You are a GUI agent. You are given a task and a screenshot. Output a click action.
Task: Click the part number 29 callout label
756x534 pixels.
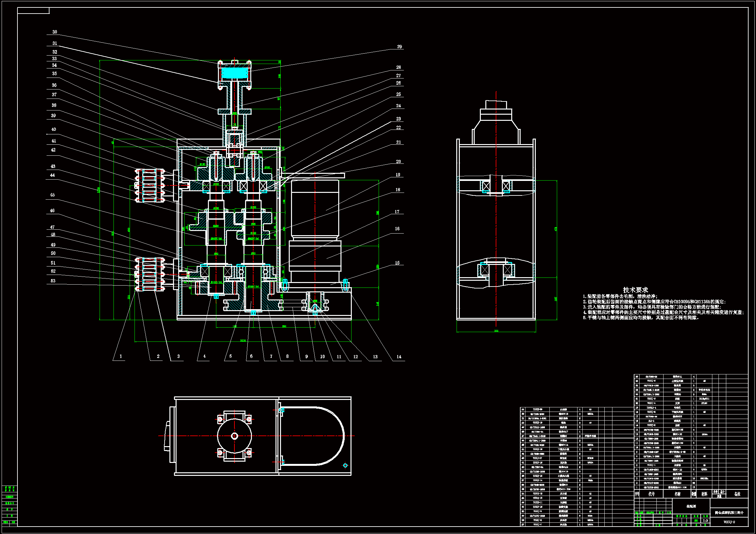pyautogui.click(x=399, y=47)
